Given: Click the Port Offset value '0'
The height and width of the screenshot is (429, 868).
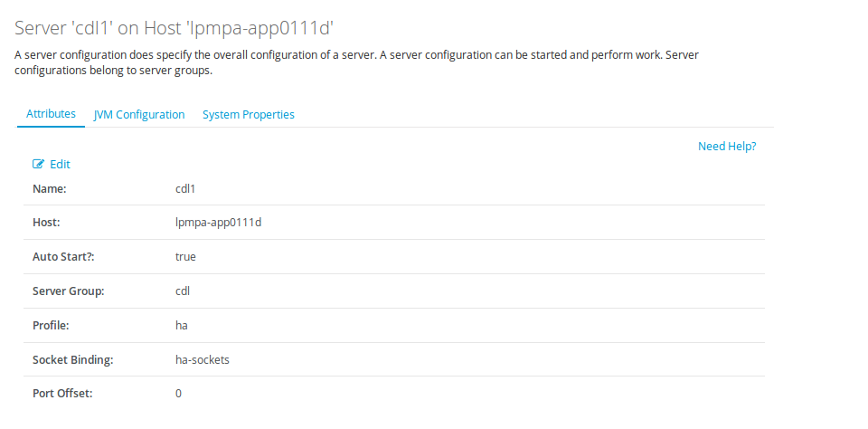Looking at the screenshot, I should coord(179,394).
